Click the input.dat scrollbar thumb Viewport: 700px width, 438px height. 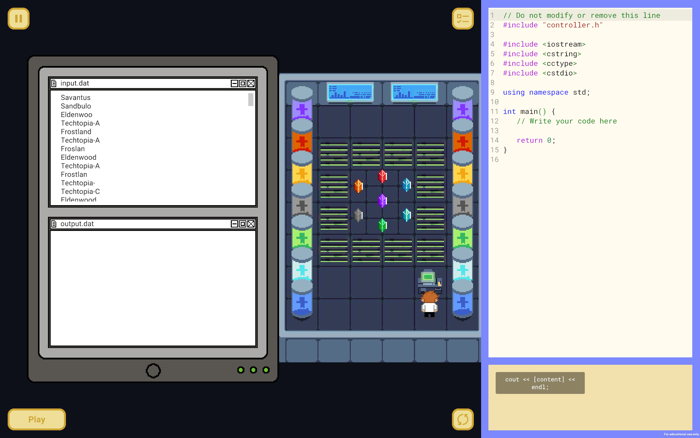250,100
